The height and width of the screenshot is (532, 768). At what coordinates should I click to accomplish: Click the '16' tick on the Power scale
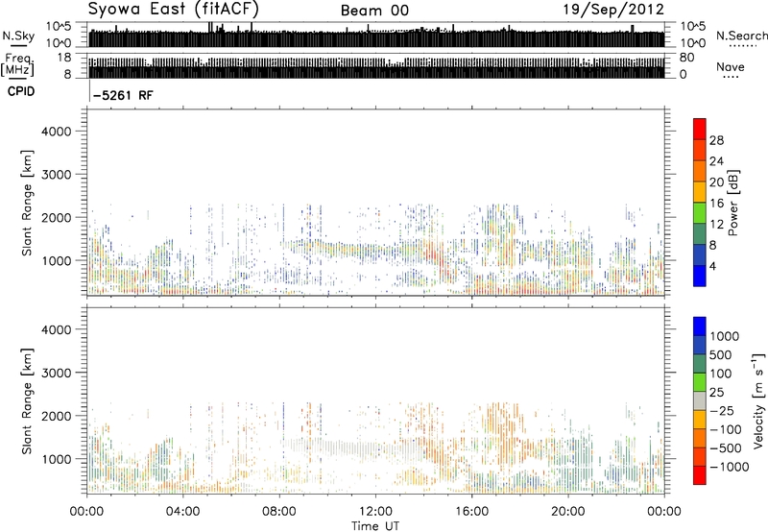[716, 204]
